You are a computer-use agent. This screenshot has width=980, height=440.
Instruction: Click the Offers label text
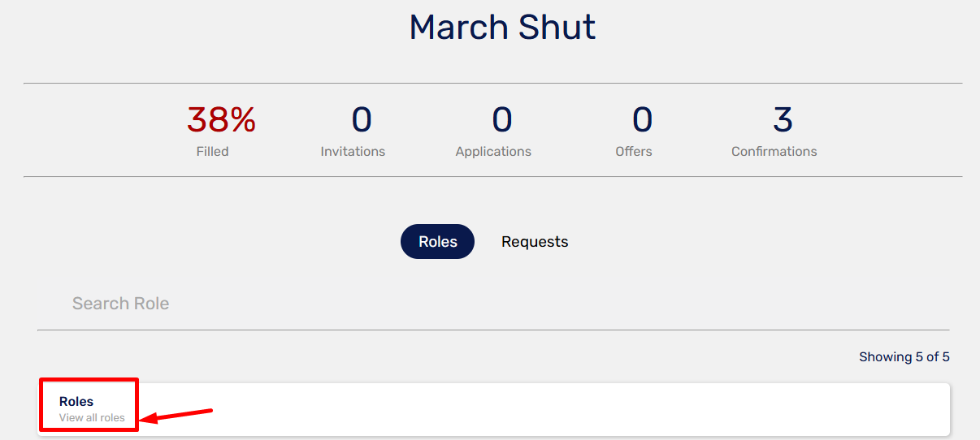(634, 151)
